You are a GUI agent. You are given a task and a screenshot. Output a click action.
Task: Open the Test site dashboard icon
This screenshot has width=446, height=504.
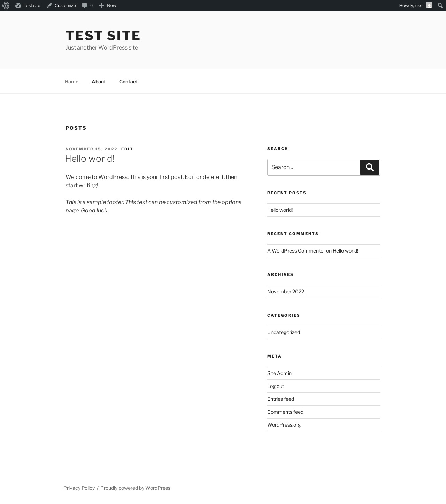point(18,6)
